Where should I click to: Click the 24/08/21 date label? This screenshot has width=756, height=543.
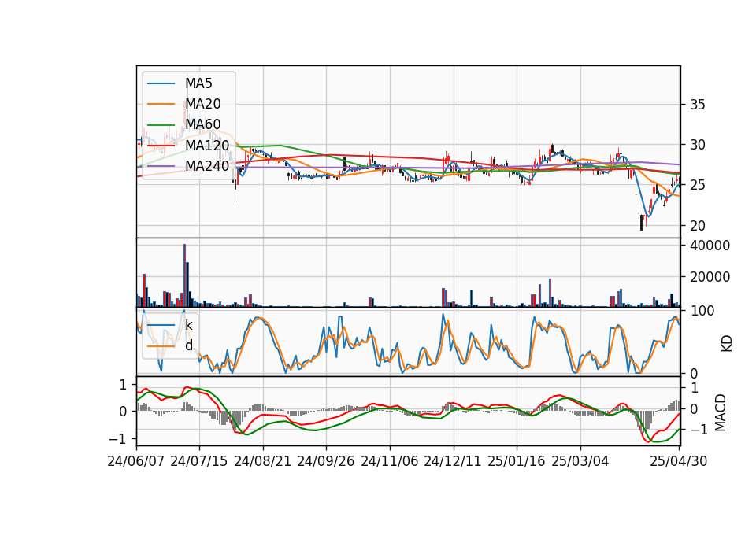[263, 461]
